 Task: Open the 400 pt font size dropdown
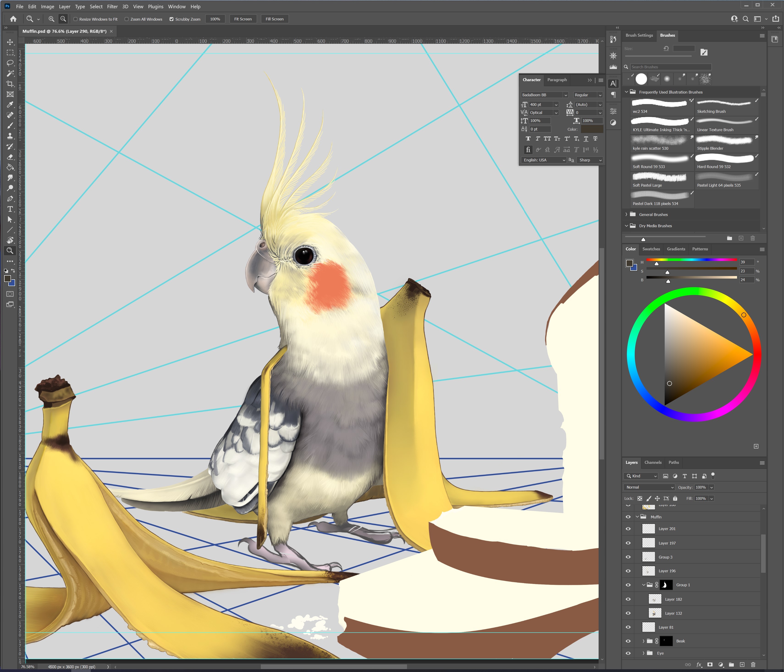[556, 105]
